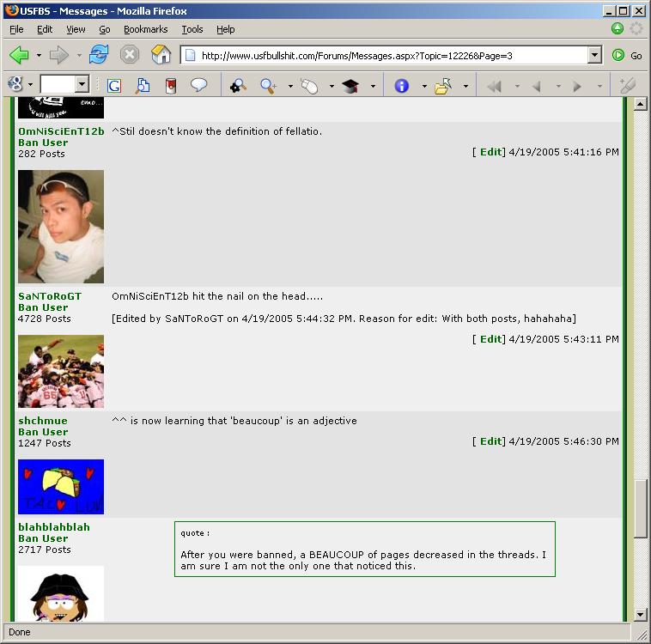651x644 pixels.
Task: Click the red can toolbar icon
Action: point(171,86)
